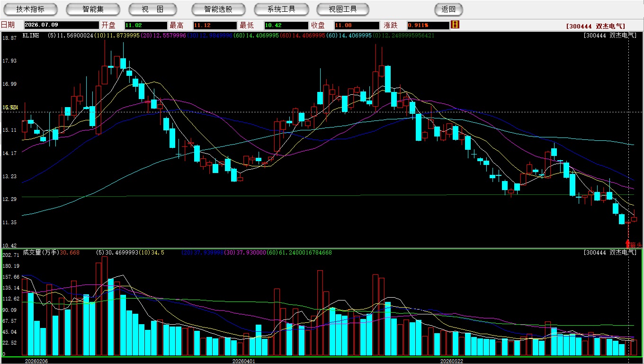The height and width of the screenshot is (364, 644).
Task: Click the 20260401 date label
Action: (x=243, y=361)
